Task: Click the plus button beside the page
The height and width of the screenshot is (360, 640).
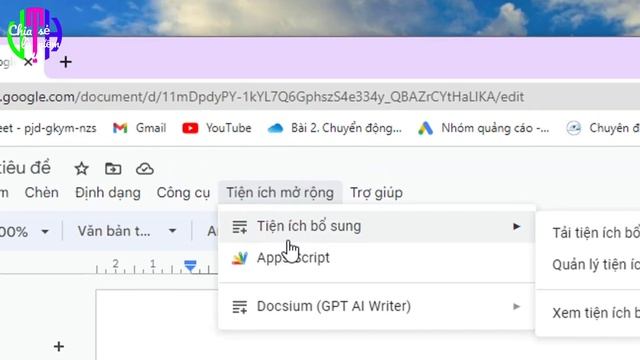Action: (59, 347)
